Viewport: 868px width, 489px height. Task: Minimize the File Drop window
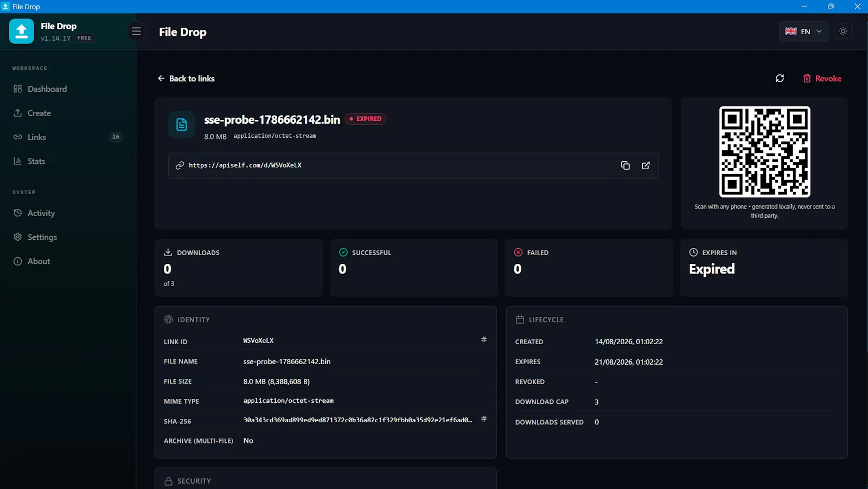tap(804, 7)
